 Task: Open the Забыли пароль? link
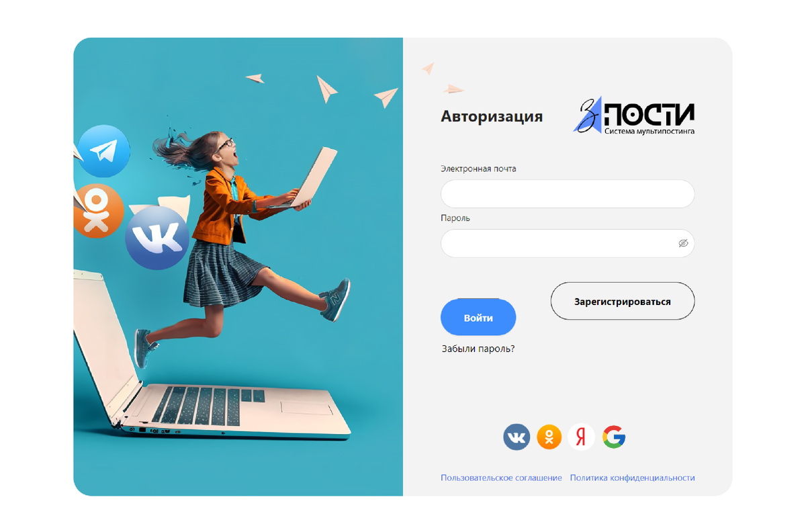click(478, 349)
